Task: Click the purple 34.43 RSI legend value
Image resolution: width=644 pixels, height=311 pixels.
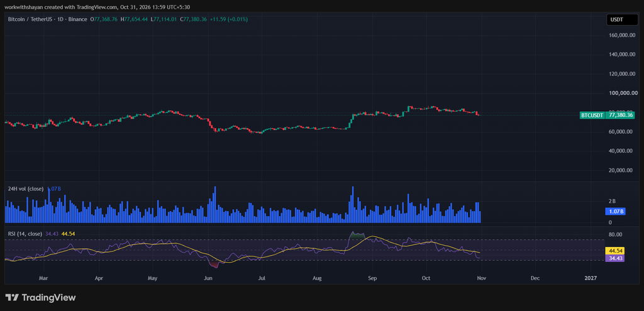Action: click(52, 234)
